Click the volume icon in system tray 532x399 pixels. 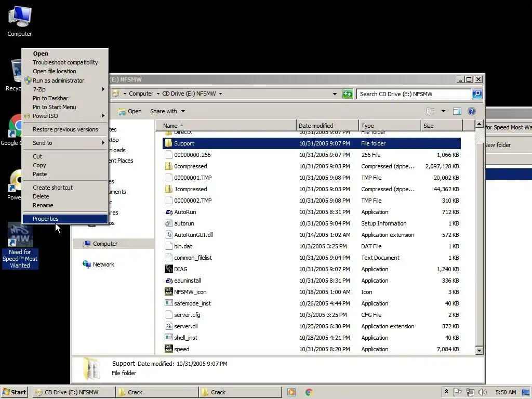pyautogui.click(x=483, y=392)
